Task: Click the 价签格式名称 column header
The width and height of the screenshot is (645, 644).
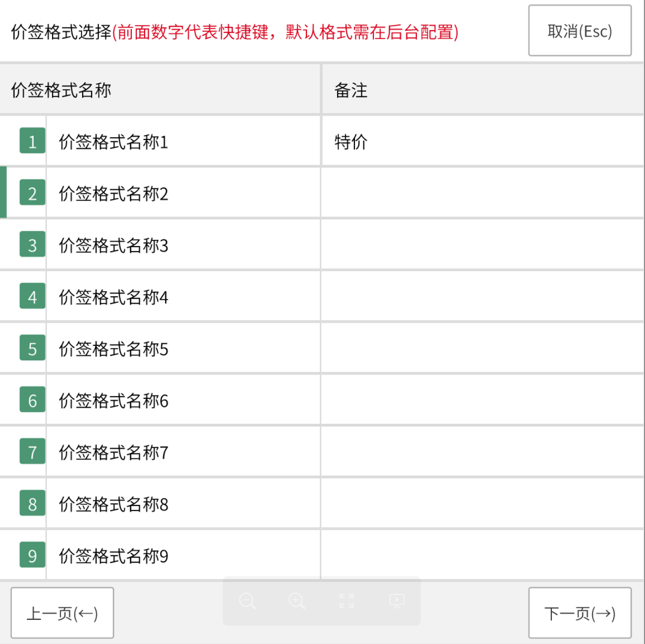Action: [x=61, y=90]
